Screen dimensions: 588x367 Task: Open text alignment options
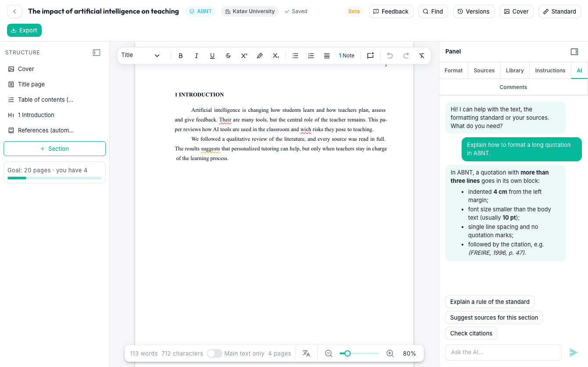coord(327,56)
